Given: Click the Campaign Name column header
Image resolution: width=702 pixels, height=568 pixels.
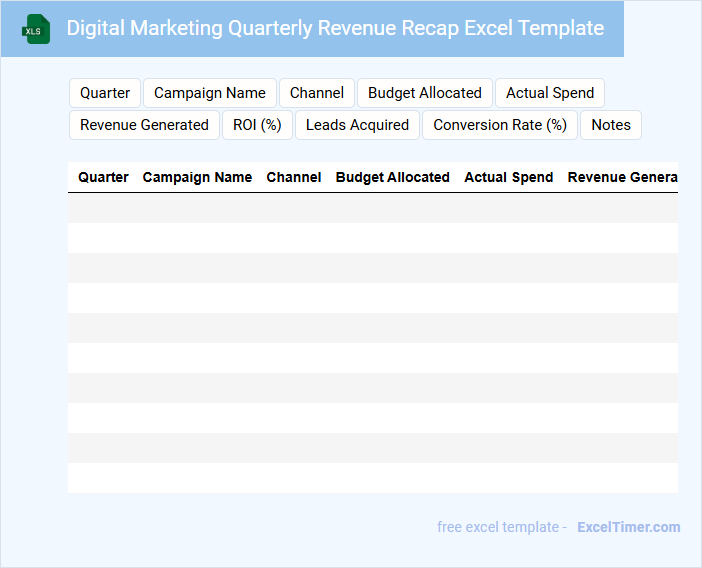Looking at the screenshot, I should click(x=197, y=177).
